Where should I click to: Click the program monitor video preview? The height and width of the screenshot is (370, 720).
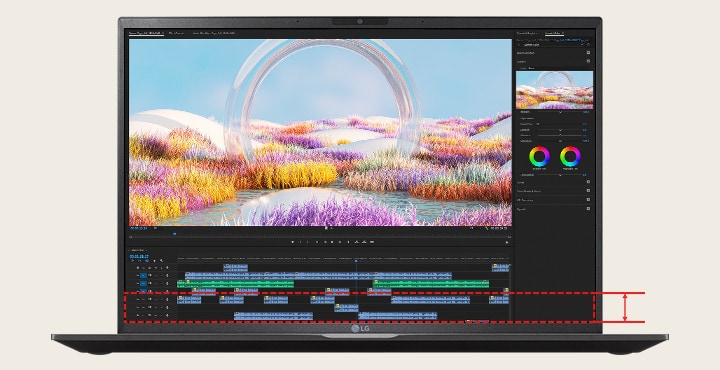(320, 132)
